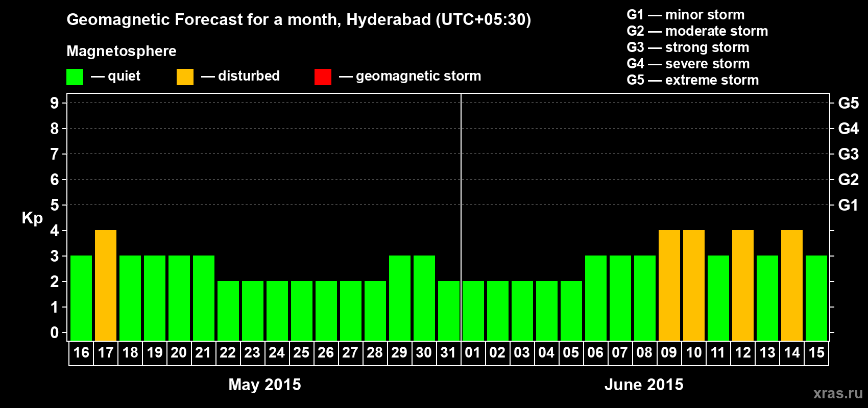This screenshot has height=408, width=868.
Task: Click the green bar for June 01
Action: [x=473, y=311]
